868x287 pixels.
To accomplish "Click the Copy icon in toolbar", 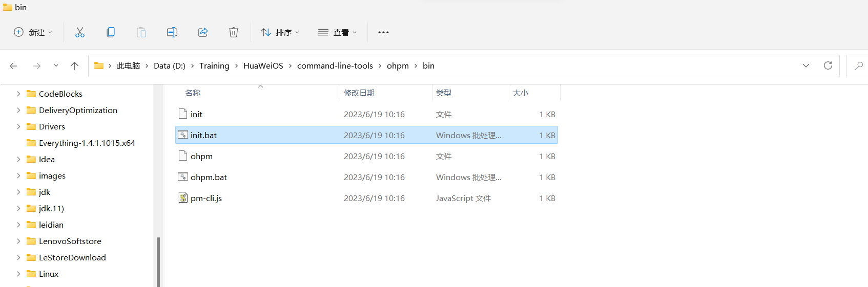I will coord(111,32).
